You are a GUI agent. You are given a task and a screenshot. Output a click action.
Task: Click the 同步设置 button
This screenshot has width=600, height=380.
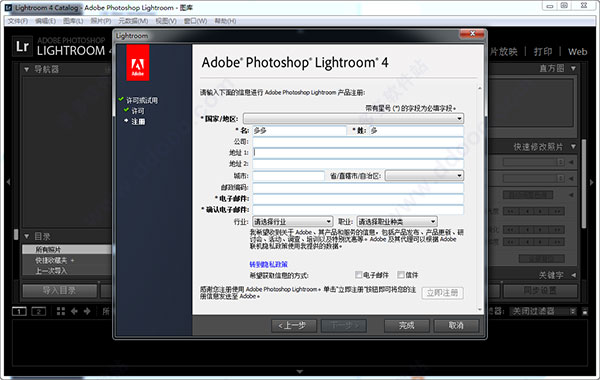(x=540, y=291)
